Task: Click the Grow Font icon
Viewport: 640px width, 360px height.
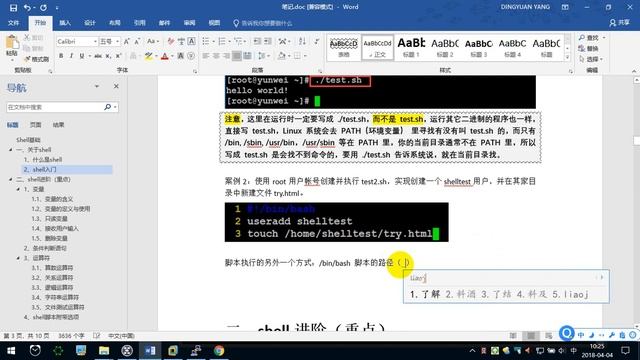Action: click(x=127, y=41)
